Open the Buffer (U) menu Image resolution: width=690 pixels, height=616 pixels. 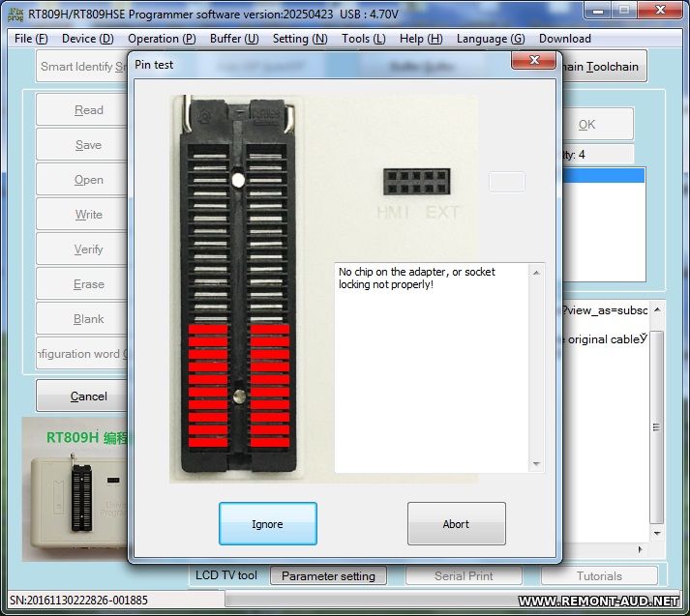click(234, 39)
